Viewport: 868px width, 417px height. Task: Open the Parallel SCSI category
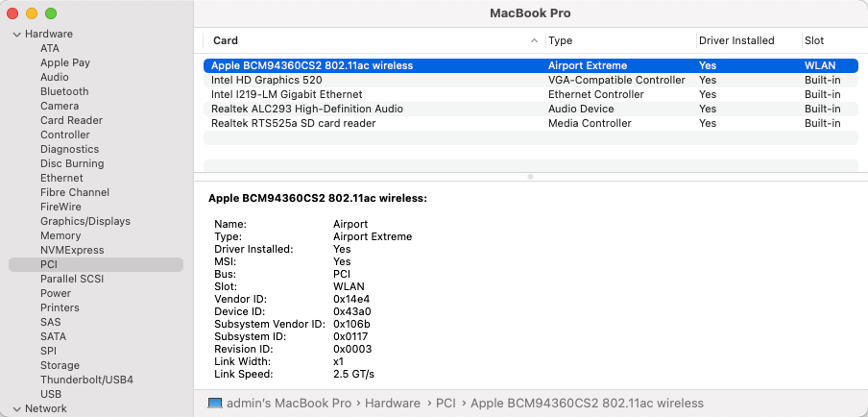coord(72,279)
